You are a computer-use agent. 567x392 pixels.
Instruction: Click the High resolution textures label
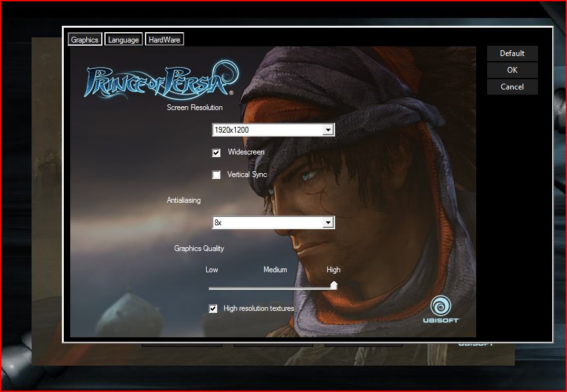[x=258, y=308]
